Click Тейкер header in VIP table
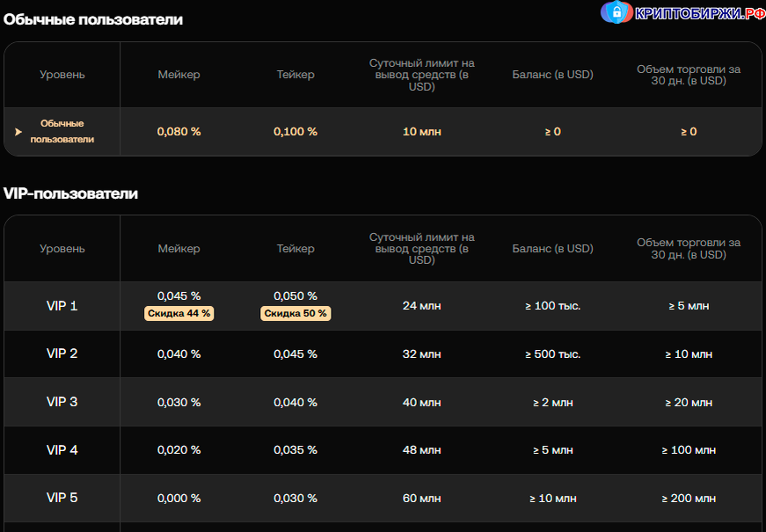Screen dimensions: 766x532 (x=295, y=248)
